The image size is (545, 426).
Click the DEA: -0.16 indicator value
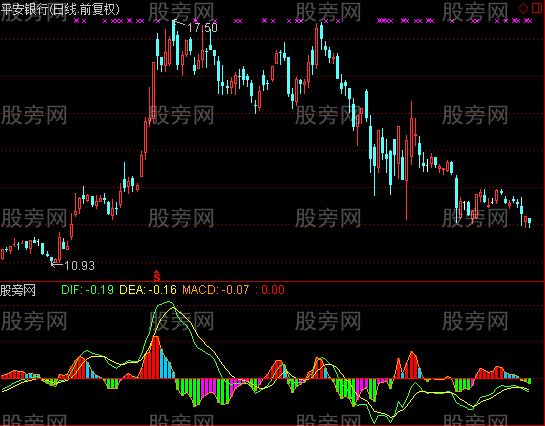[148, 290]
